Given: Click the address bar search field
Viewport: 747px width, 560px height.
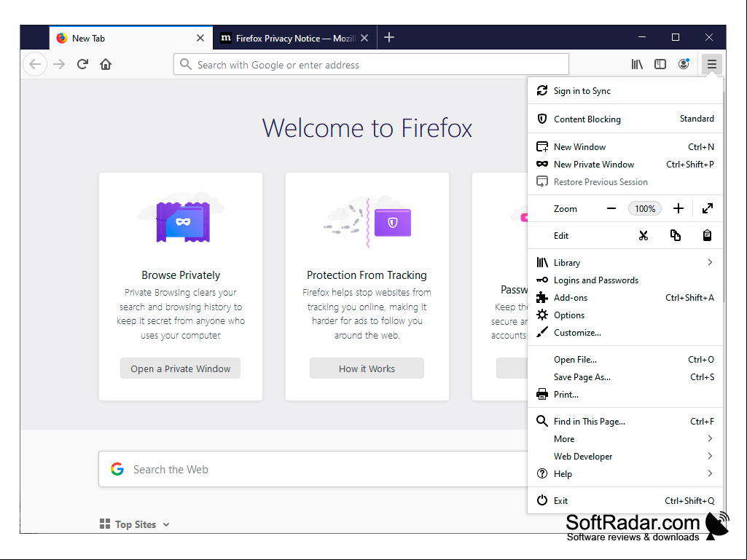Looking at the screenshot, I should [x=371, y=64].
